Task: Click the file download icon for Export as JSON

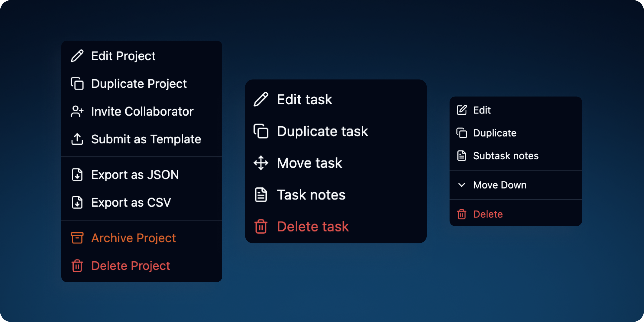Action: (77, 175)
